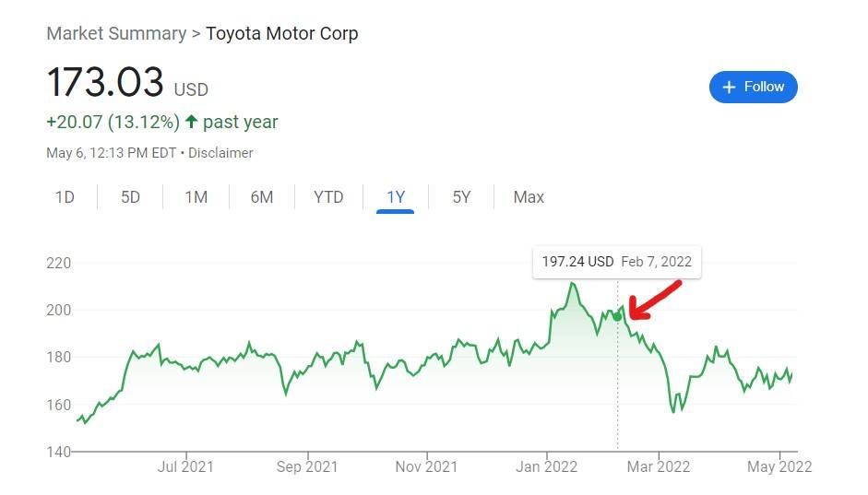Viewport: 868px width, 495px height.
Task: Follow the Toyota Motor Corp stock
Action: coord(753,87)
